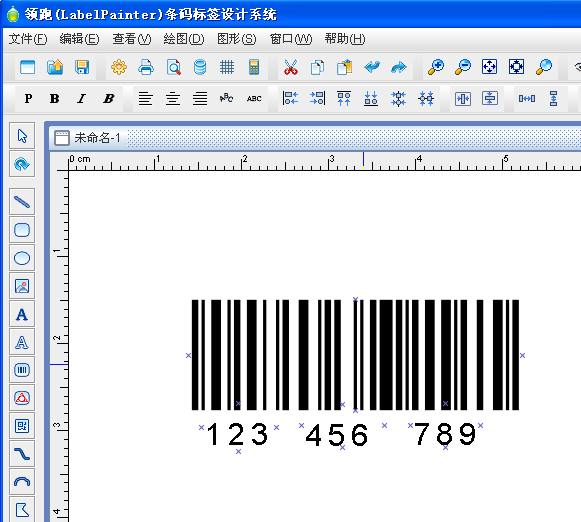
Task: Click the P plain text style button
Action: tap(28, 99)
